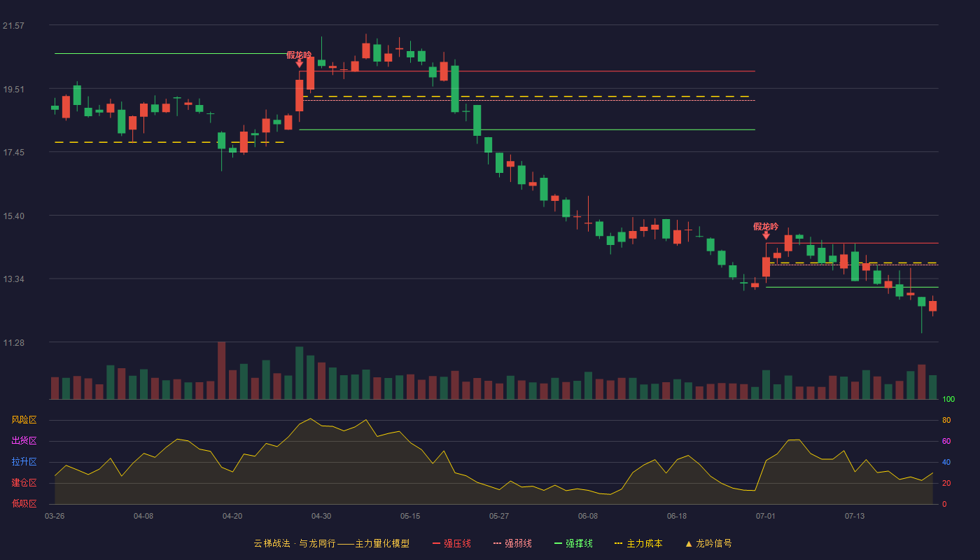Toggle the 强压线 legend entry
The height and width of the screenshot is (560, 980).
[451, 543]
